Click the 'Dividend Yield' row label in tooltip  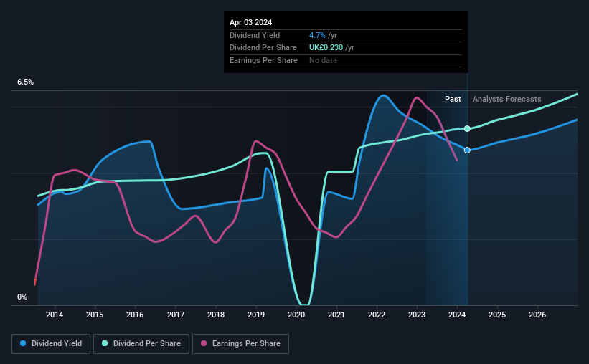(255, 35)
